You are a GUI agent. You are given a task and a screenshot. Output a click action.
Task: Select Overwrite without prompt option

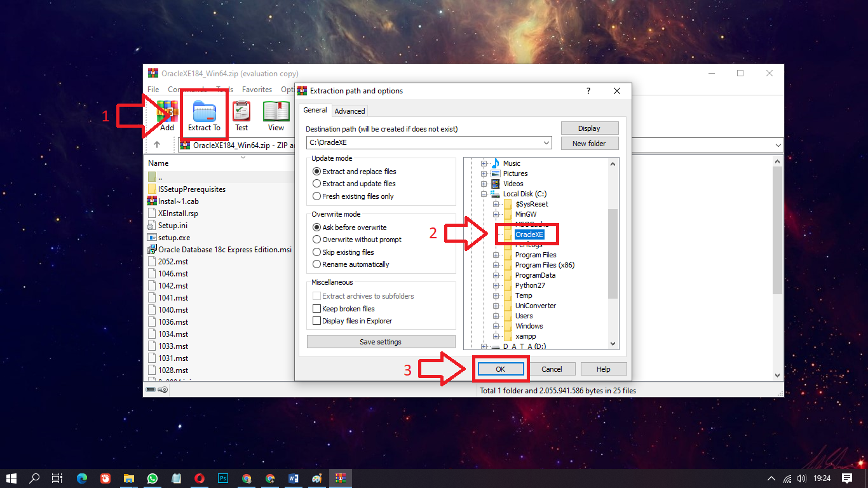[x=357, y=240]
